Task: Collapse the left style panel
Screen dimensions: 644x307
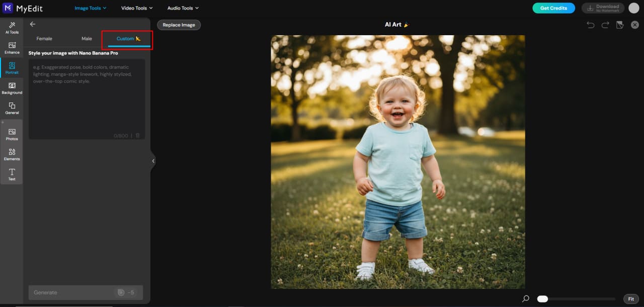Action: pos(153,161)
